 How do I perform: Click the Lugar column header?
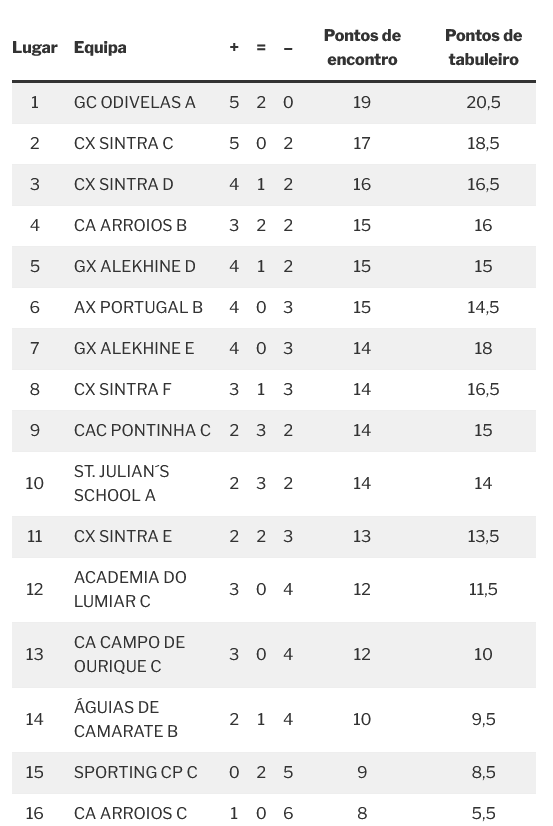point(35,47)
